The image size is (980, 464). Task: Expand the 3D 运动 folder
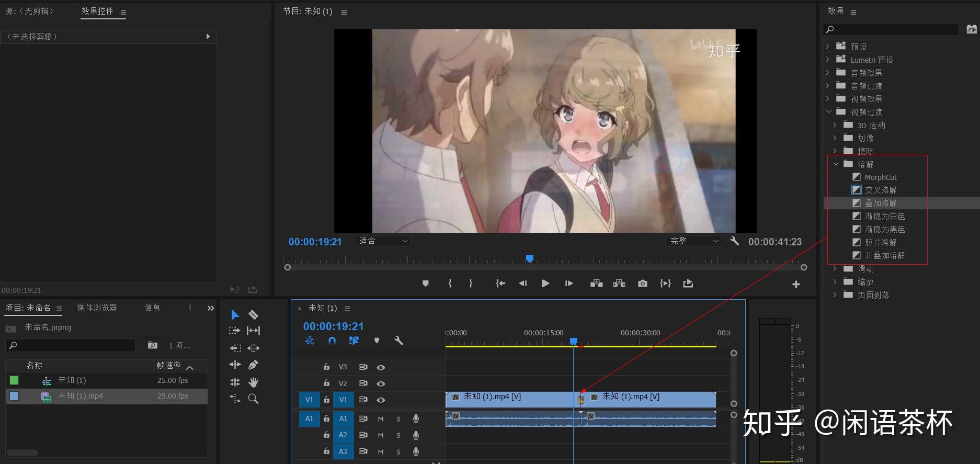click(x=835, y=125)
